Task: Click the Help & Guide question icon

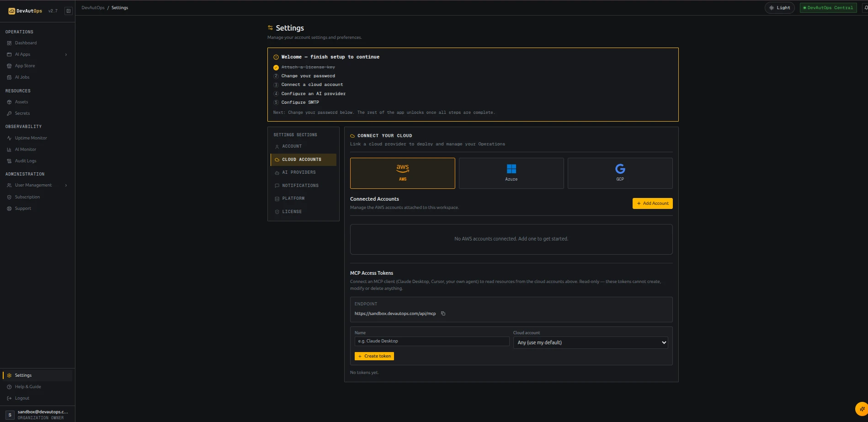Action: point(9,387)
